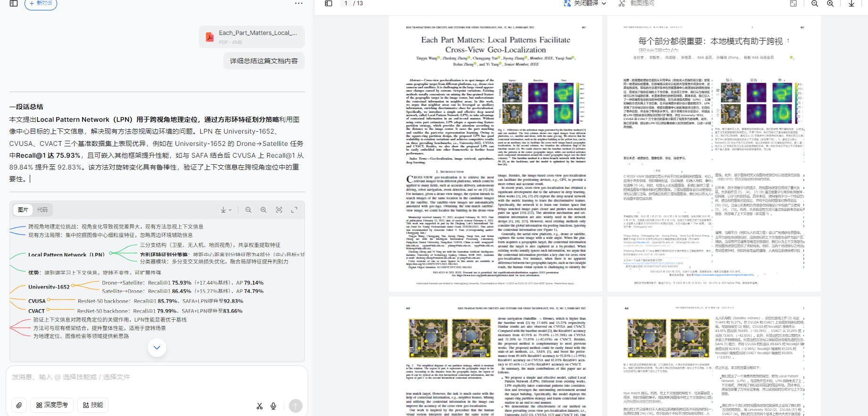Click the Figure 2 aerial images on page 2
Image resolution: width=868 pixels, height=416 pixels.
[450, 338]
